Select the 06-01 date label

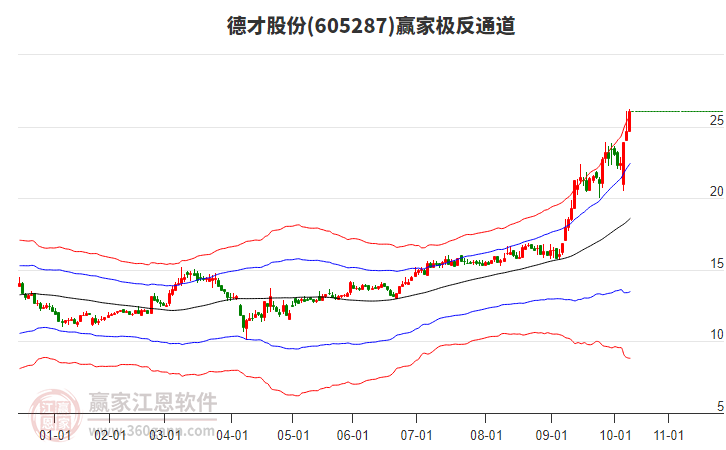(352, 436)
